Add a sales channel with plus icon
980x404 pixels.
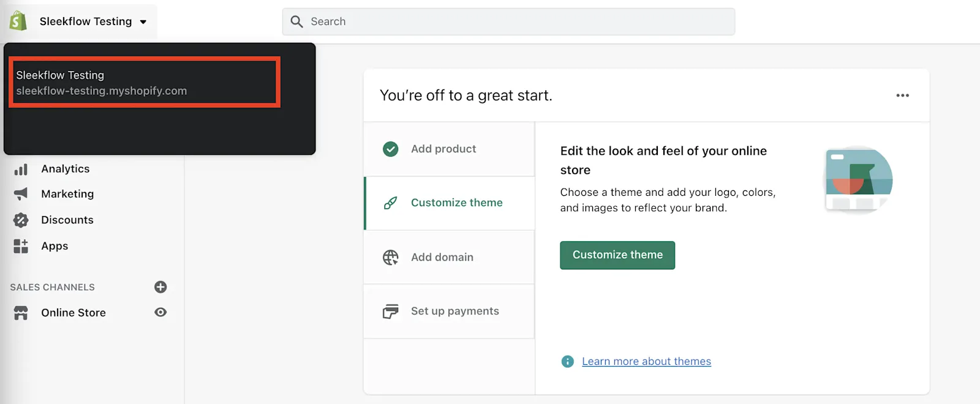(x=160, y=287)
